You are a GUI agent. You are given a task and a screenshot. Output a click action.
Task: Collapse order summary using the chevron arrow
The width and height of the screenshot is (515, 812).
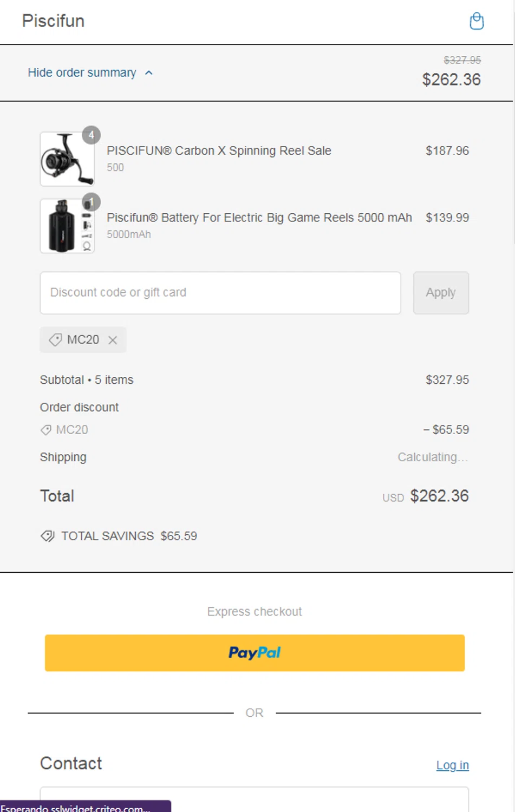149,73
